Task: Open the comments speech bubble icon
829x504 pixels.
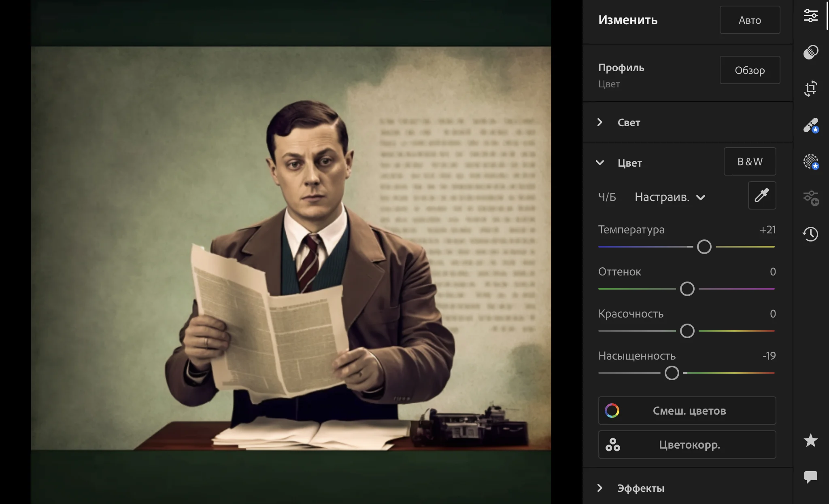Action: pos(810,477)
